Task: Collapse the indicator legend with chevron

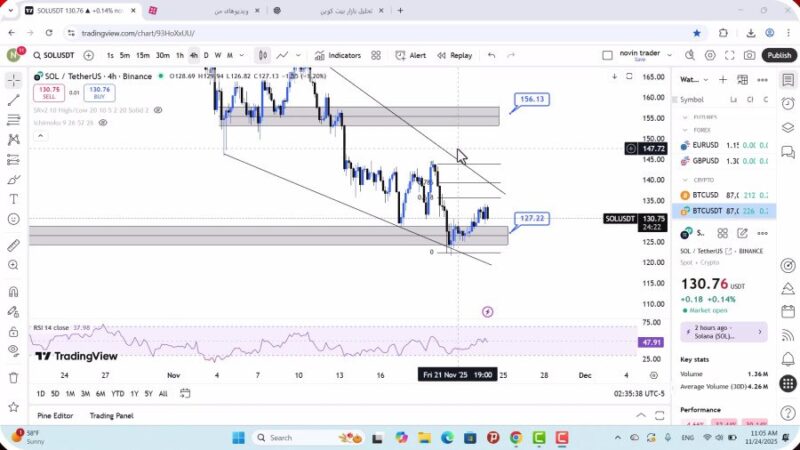Action: 40,136
